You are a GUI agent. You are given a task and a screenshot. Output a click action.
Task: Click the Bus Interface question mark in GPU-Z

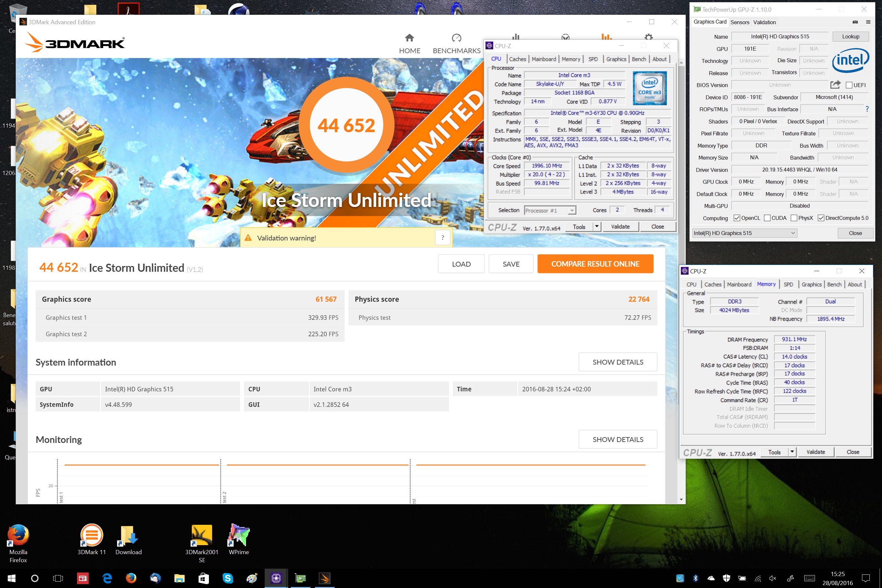click(867, 109)
